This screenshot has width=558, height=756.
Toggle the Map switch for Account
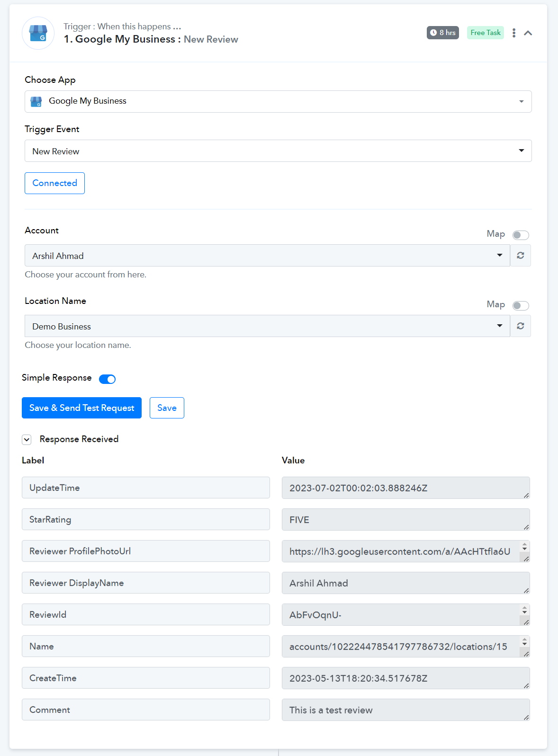coord(521,235)
